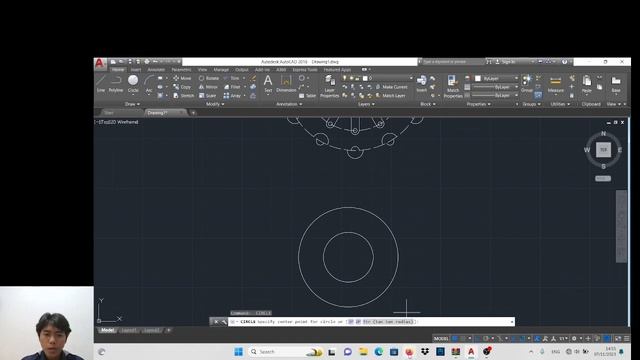Click the object color swatch
The width and height of the screenshot is (640, 360).
tap(478, 78)
